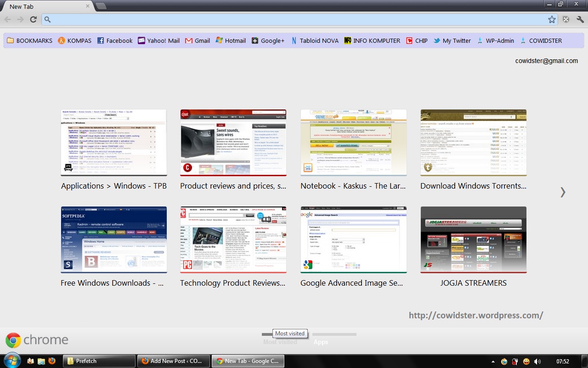This screenshot has width=588, height=368.
Task: Open the CHIP bookmark
Action: [417, 40]
